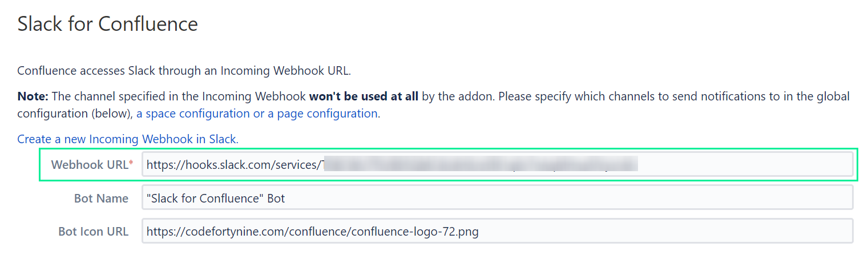Image resolution: width=868 pixels, height=263 pixels.
Task: Click the blurred token in the Webhook URL
Action: pos(479,165)
